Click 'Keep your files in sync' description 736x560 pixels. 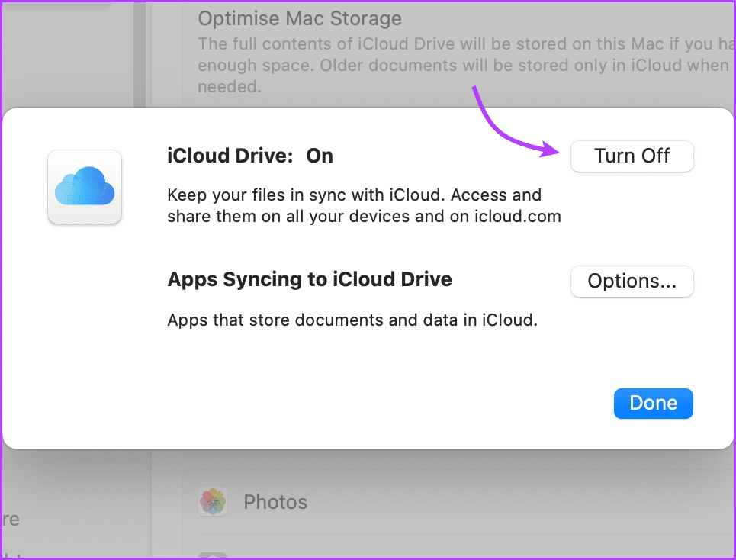pyautogui.click(x=365, y=205)
